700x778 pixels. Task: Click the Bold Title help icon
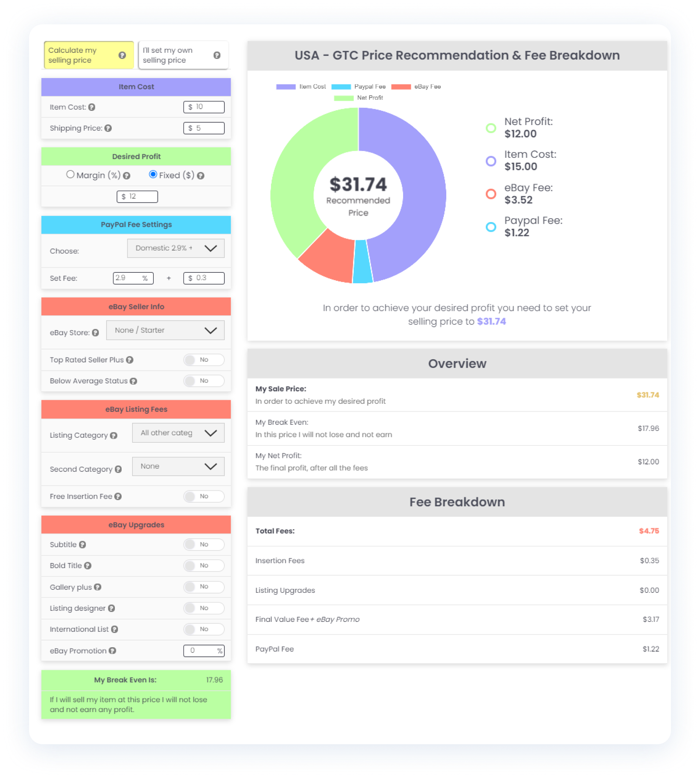[88, 566]
